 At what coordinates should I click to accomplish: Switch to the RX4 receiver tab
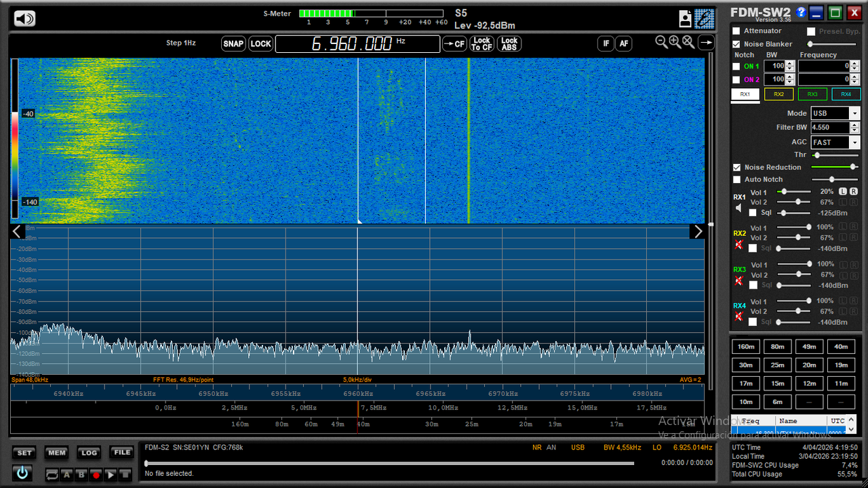coord(846,94)
